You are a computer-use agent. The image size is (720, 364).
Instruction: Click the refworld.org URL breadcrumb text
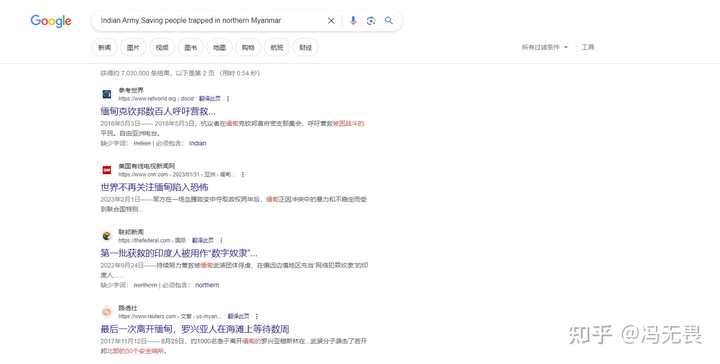click(156, 99)
